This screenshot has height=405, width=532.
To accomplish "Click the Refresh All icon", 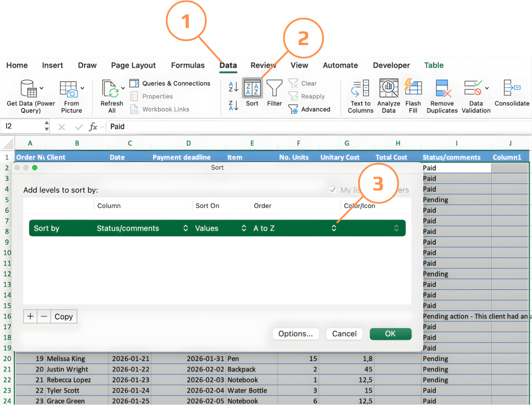I will (x=111, y=89).
